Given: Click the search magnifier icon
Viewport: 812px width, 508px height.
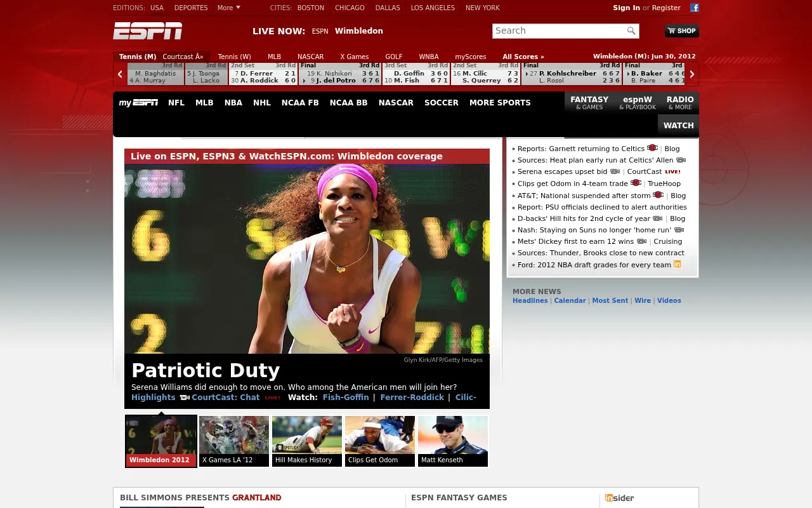Looking at the screenshot, I should click(631, 30).
